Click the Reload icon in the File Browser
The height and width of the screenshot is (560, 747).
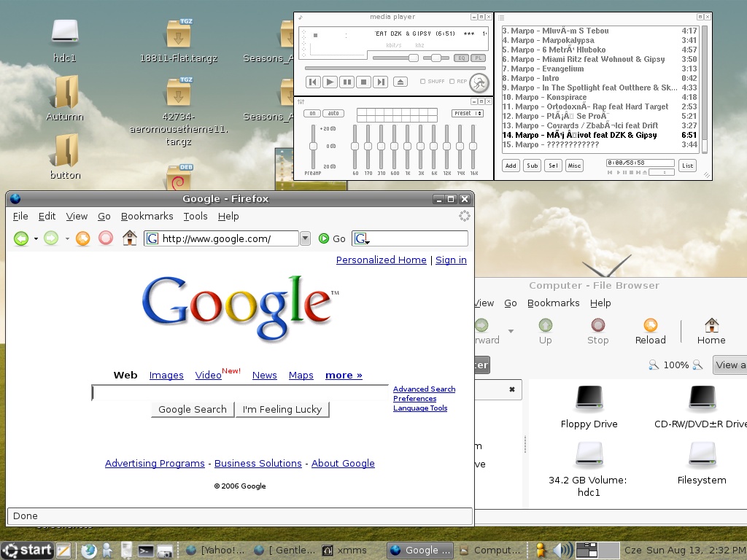click(650, 325)
